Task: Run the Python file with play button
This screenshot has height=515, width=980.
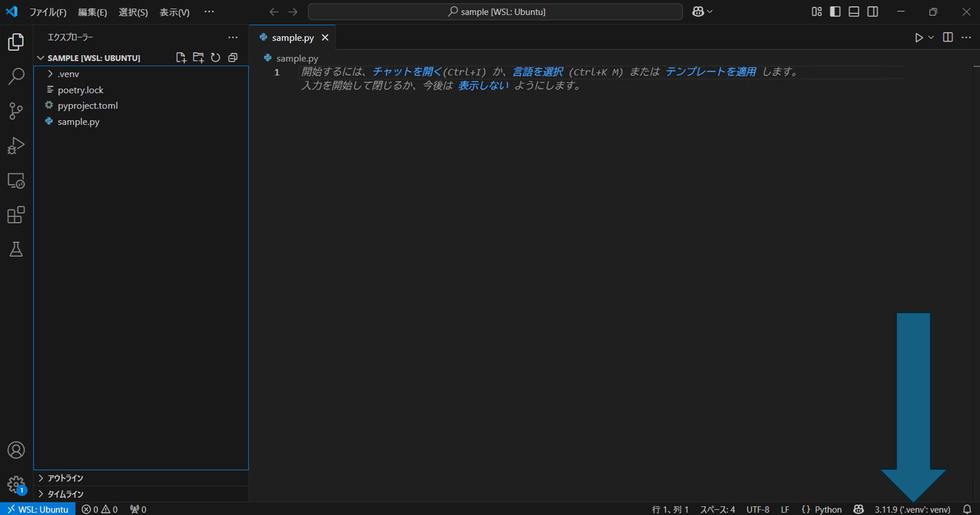Action: click(919, 38)
